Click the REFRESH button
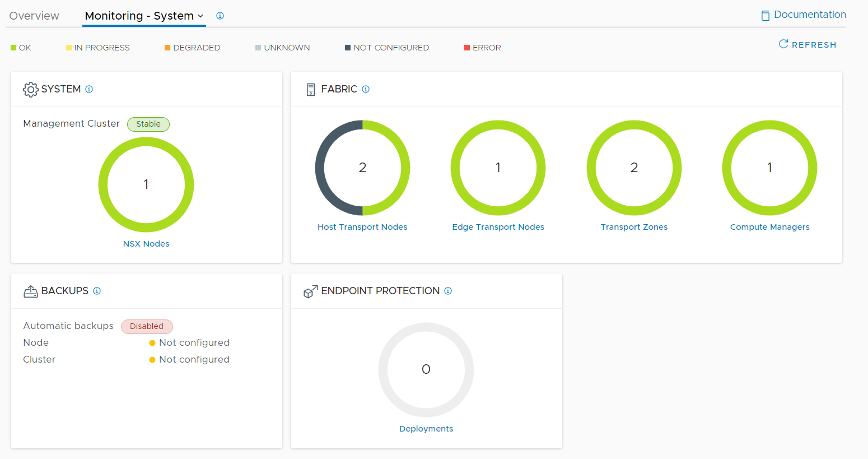The image size is (868, 459). pos(808,44)
